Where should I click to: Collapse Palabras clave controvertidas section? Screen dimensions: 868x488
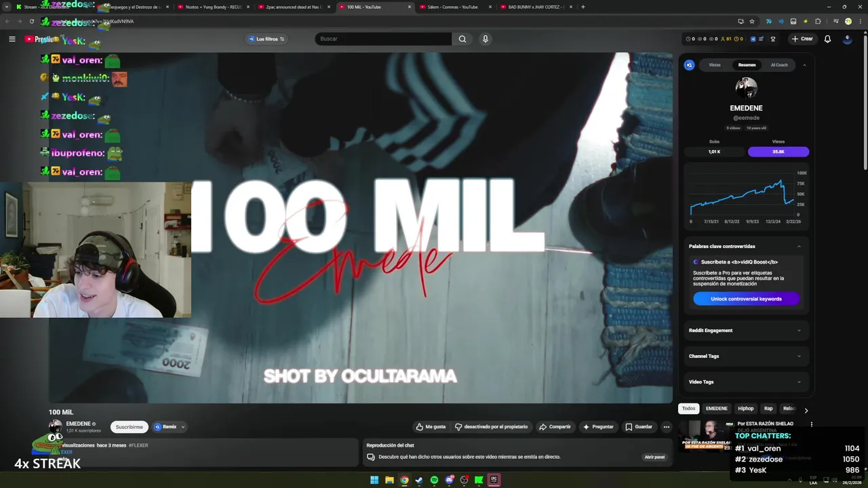(x=799, y=246)
